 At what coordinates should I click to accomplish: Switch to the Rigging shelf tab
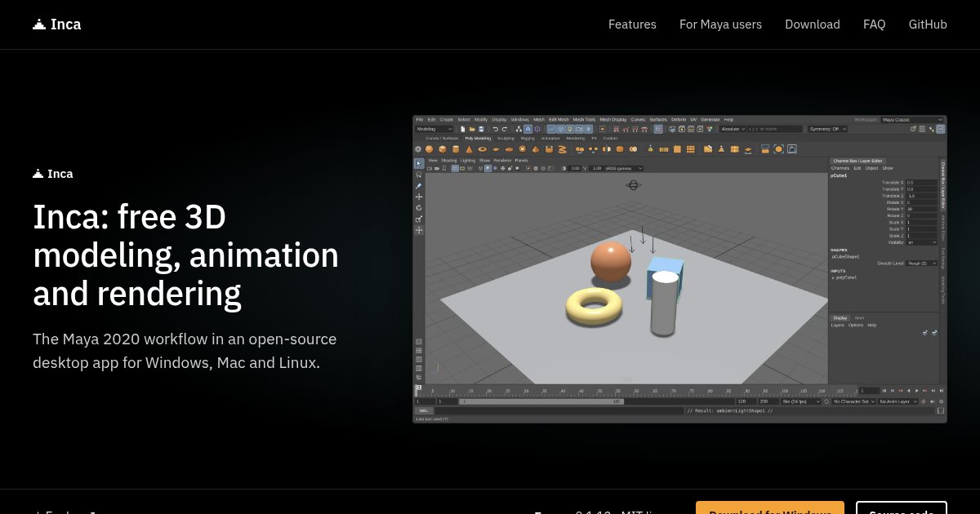[x=528, y=139]
